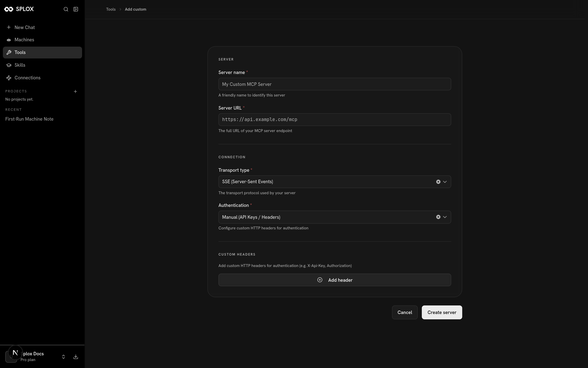Go to the Skills section
The height and width of the screenshot is (368, 588).
42,65
